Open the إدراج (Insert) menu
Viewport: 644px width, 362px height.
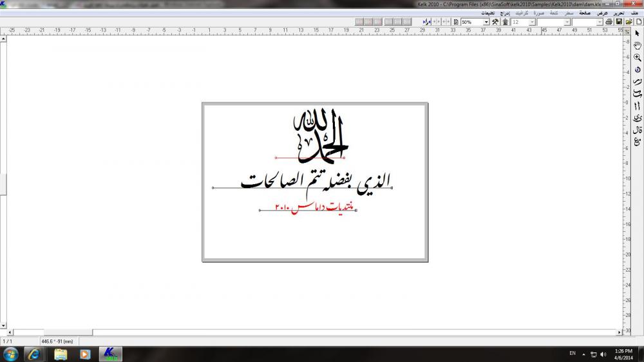tap(506, 13)
